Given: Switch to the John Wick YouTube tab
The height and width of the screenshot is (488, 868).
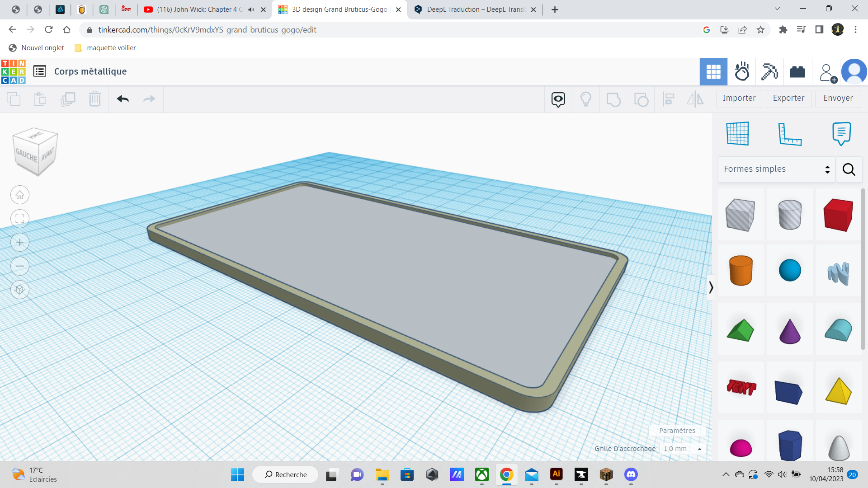Looking at the screenshot, I should [205, 9].
